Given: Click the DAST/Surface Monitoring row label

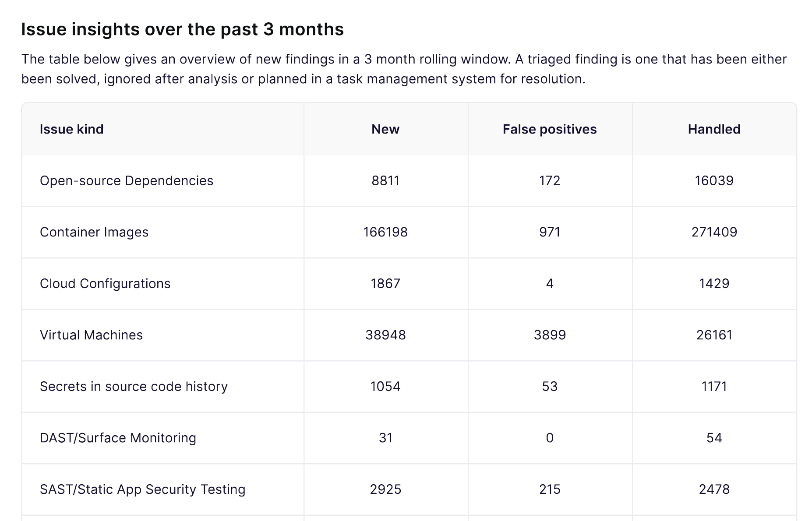Looking at the screenshot, I should 118,438.
